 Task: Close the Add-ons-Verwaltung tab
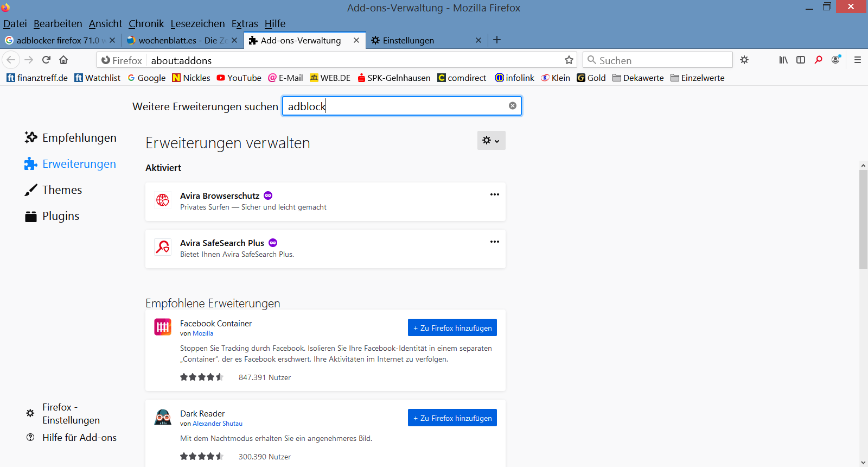coord(356,40)
